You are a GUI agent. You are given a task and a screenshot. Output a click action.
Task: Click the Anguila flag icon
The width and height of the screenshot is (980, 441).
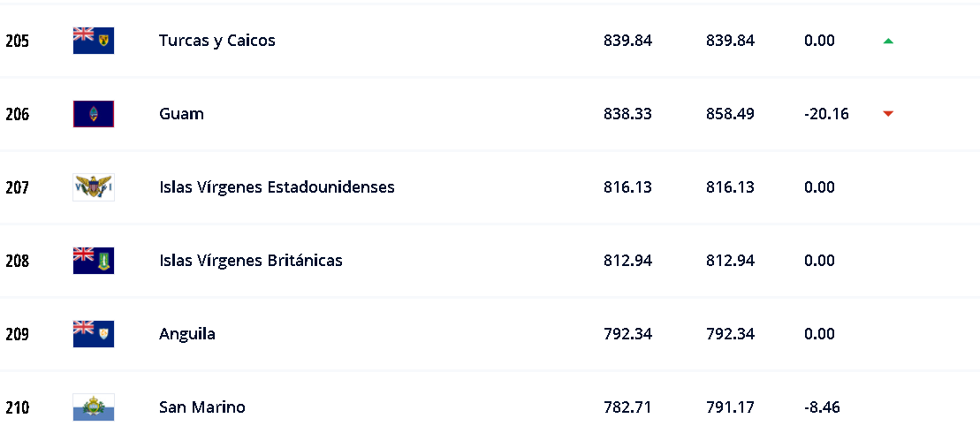[93, 334]
